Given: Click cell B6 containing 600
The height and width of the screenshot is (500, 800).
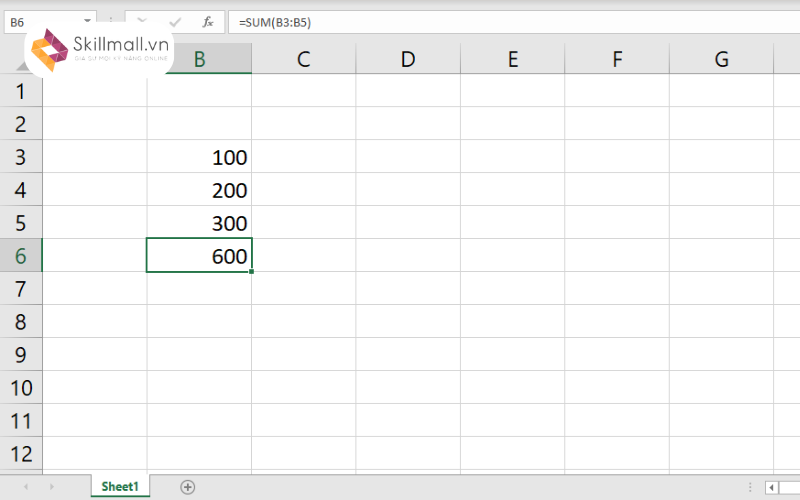Looking at the screenshot, I should (x=199, y=255).
